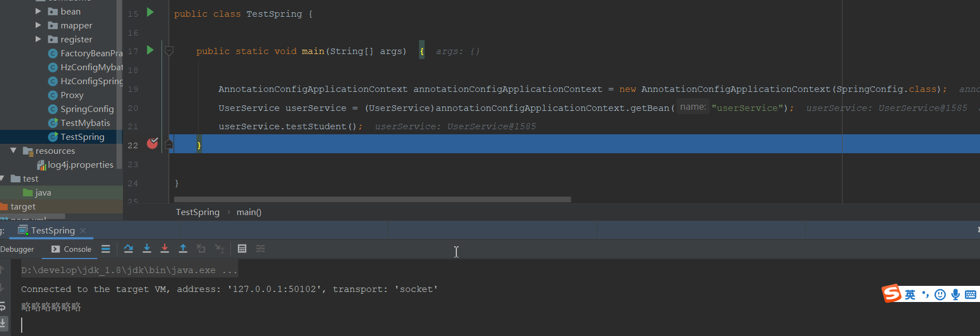Toggle soft-wrap in console gutter
Image resolution: width=980 pixels, height=336 pixels.
click(x=3, y=306)
